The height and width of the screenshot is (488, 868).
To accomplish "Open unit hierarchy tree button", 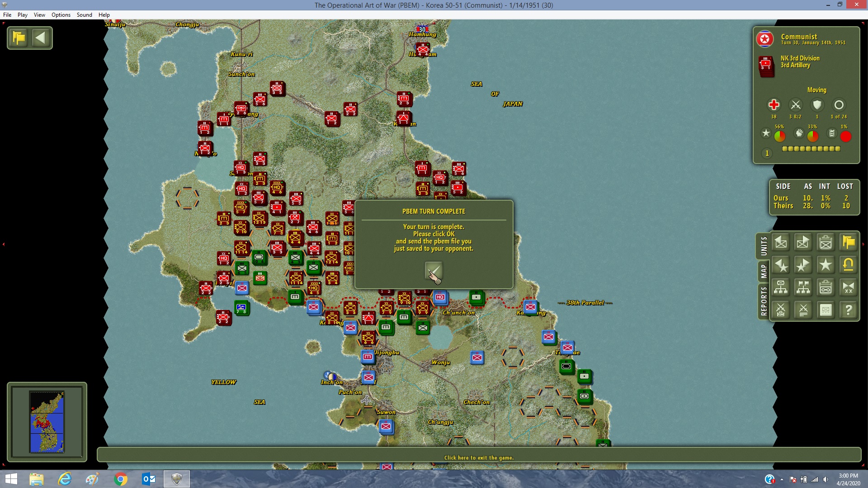I will pyautogui.click(x=781, y=287).
